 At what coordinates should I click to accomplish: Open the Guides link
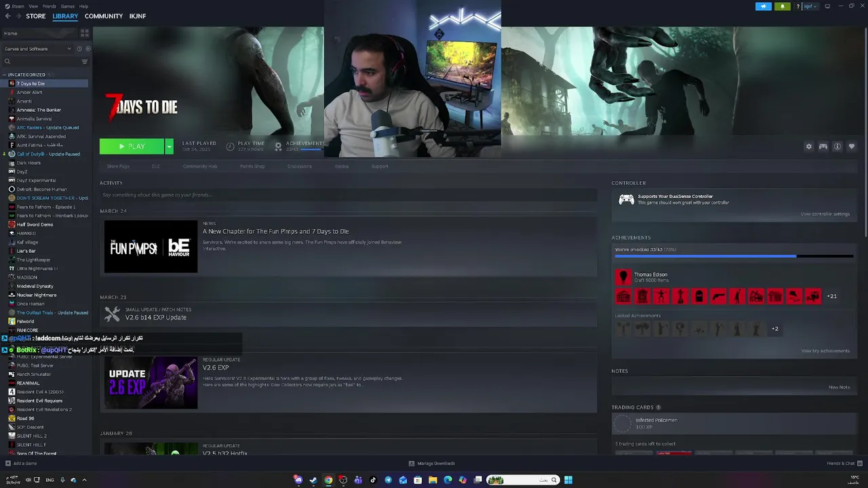point(342,166)
